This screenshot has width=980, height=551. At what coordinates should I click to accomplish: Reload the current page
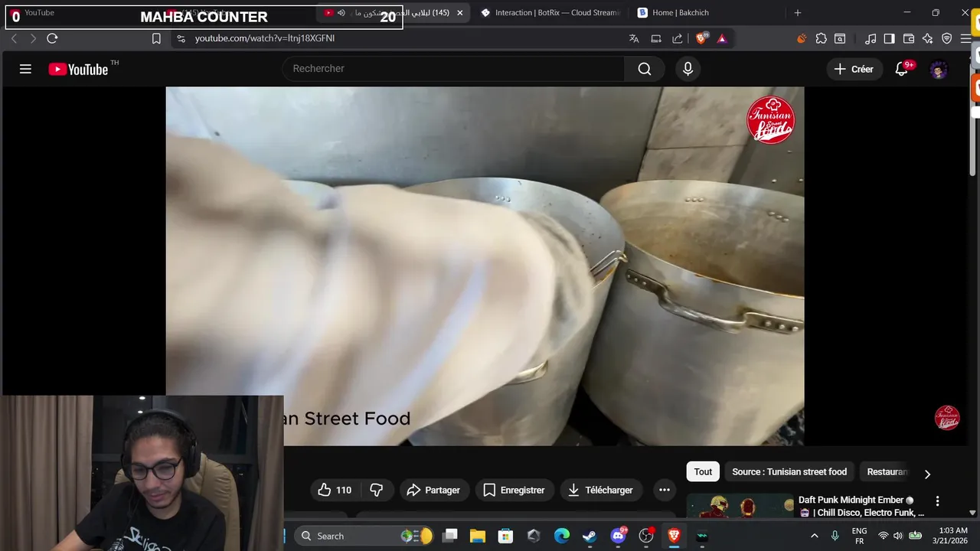point(52,38)
